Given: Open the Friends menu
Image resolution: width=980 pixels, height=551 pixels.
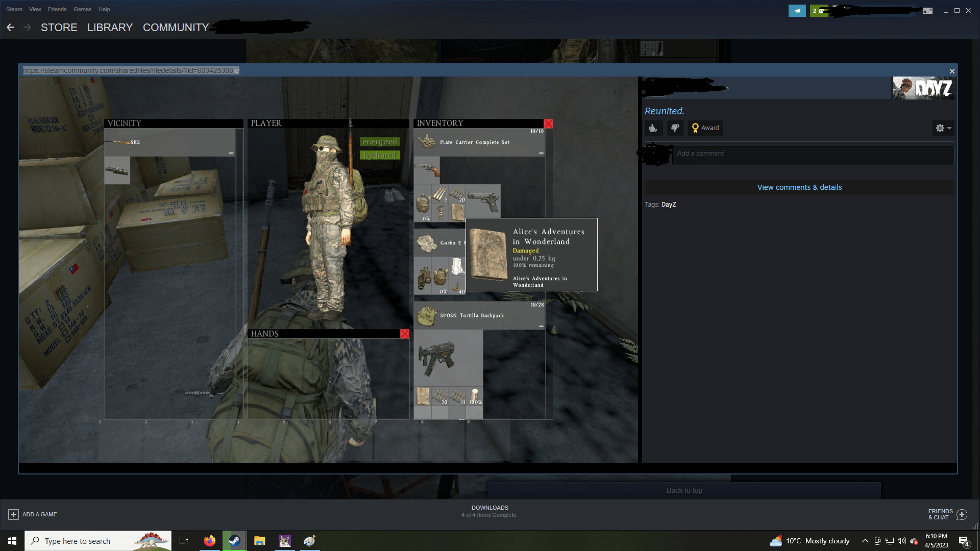Looking at the screenshot, I should [x=57, y=9].
